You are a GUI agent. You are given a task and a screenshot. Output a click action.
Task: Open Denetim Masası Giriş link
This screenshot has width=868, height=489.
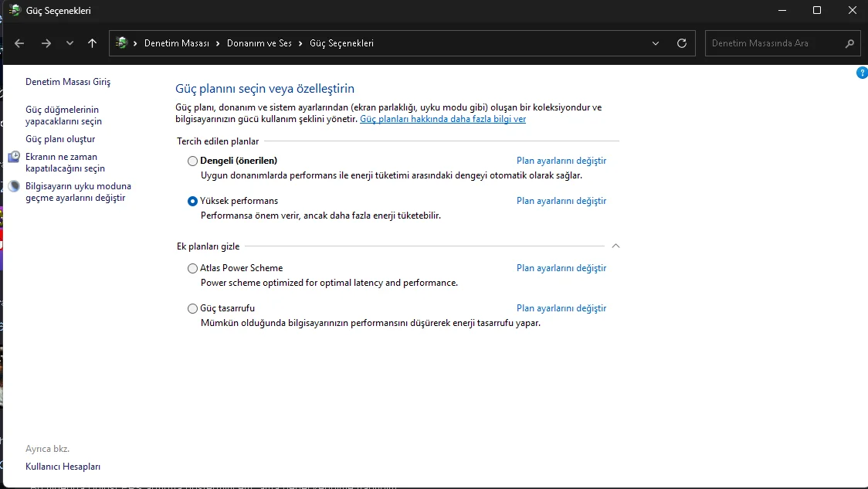click(x=68, y=82)
